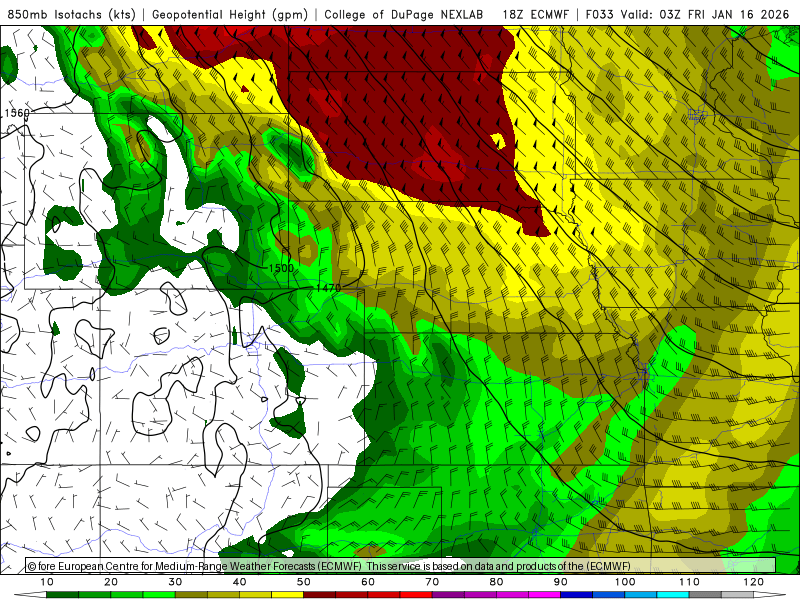Click the '90' legend scale number
Screen dimensions: 800x600
[x=561, y=582]
